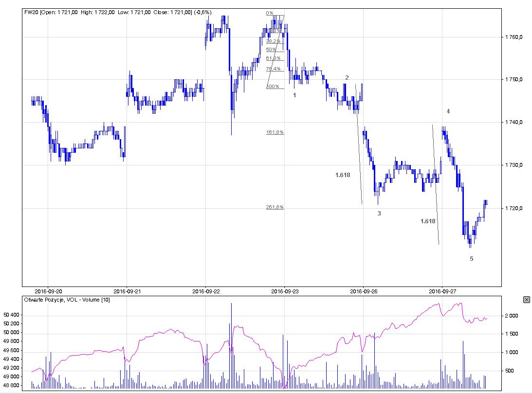Select the 1 730,0 price axis label
532x394 pixels.
(x=514, y=165)
